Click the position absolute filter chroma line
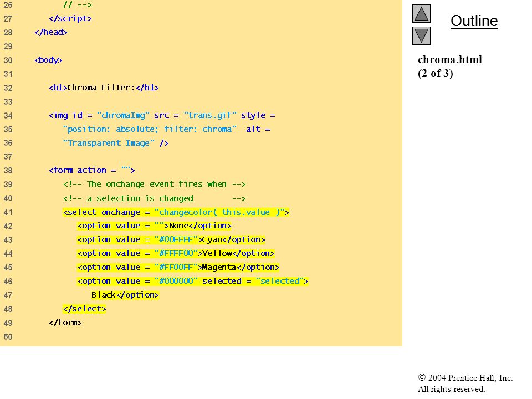 tap(167, 129)
